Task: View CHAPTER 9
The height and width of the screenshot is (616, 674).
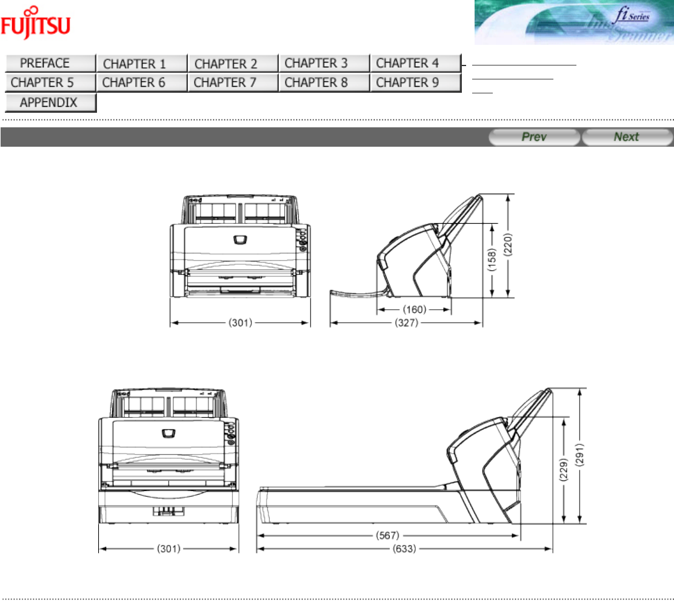Action: coord(415,82)
